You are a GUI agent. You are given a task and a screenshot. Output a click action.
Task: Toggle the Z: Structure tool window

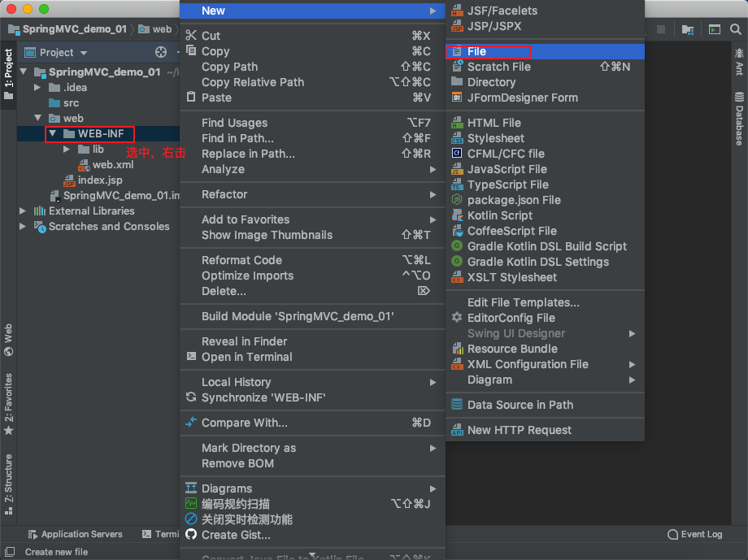point(9,484)
